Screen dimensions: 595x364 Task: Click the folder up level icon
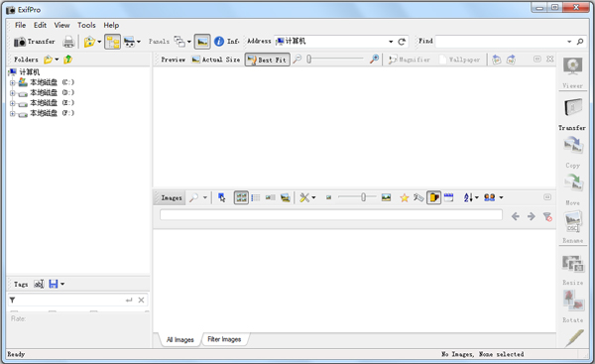[67, 60]
